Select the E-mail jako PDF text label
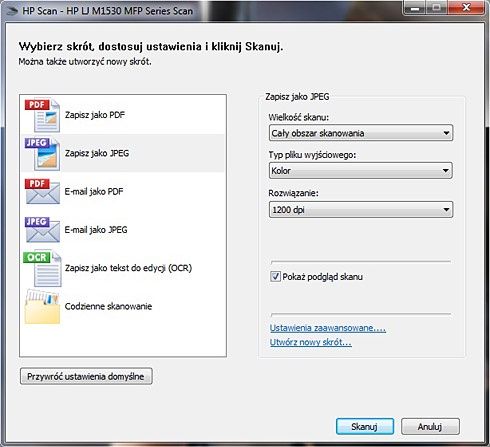490x447 pixels. coord(94,191)
